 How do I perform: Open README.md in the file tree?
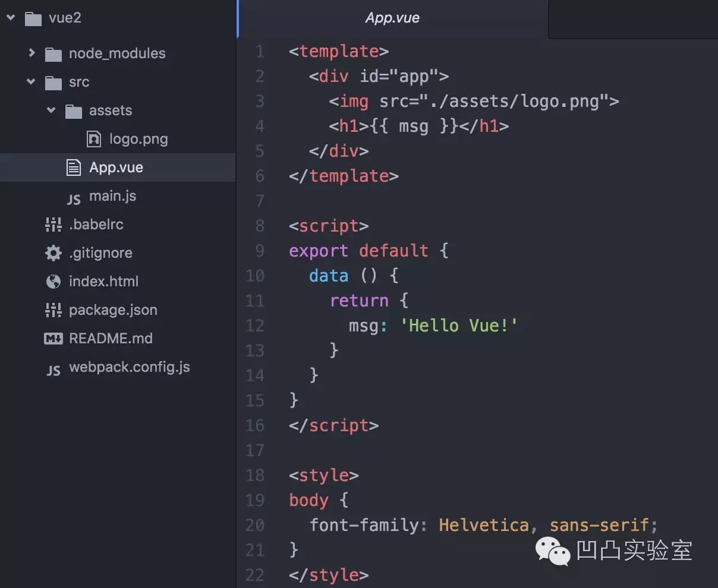pyautogui.click(x=111, y=339)
